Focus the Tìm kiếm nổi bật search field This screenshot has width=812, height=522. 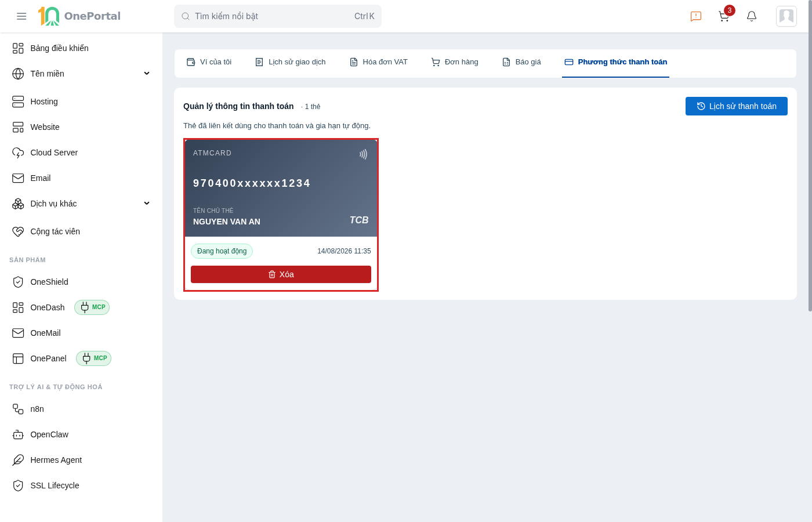[x=278, y=16]
